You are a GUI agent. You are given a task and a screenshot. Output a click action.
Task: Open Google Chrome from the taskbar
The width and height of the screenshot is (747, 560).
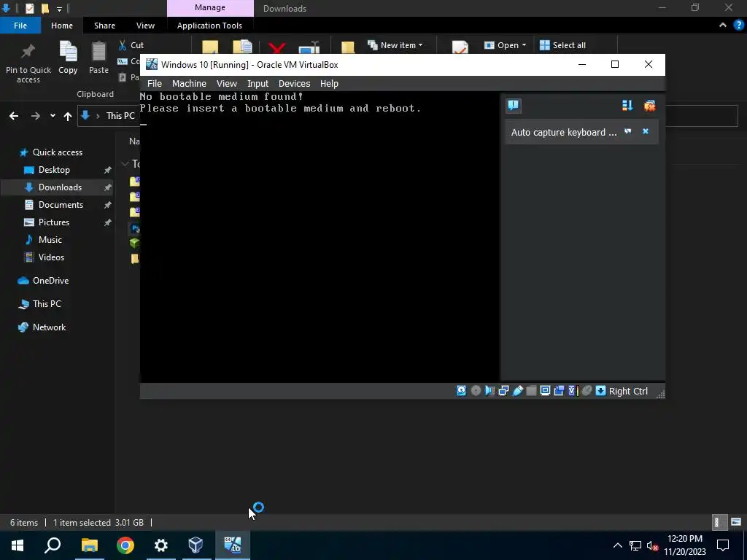point(125,545)
